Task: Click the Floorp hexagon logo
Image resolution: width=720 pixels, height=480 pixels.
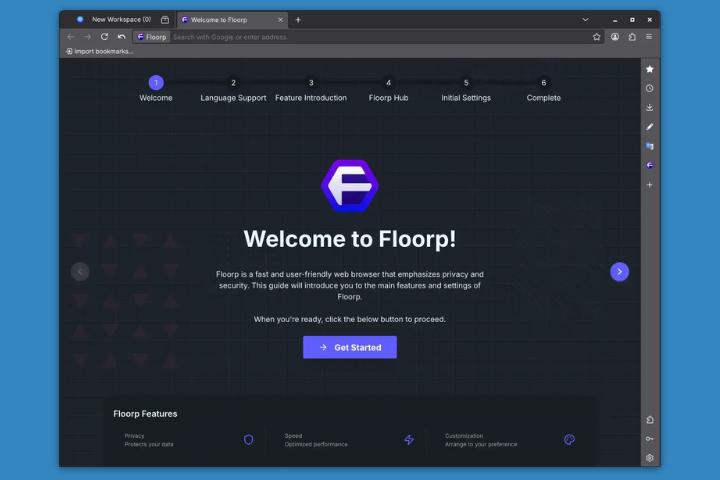Action: (350, 186)
